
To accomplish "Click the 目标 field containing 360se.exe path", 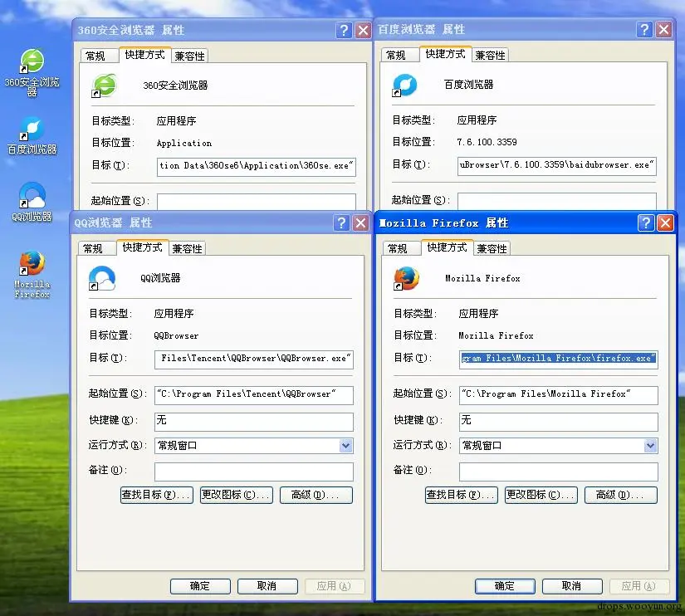I will pyautogui.click(x=257, y=167).
